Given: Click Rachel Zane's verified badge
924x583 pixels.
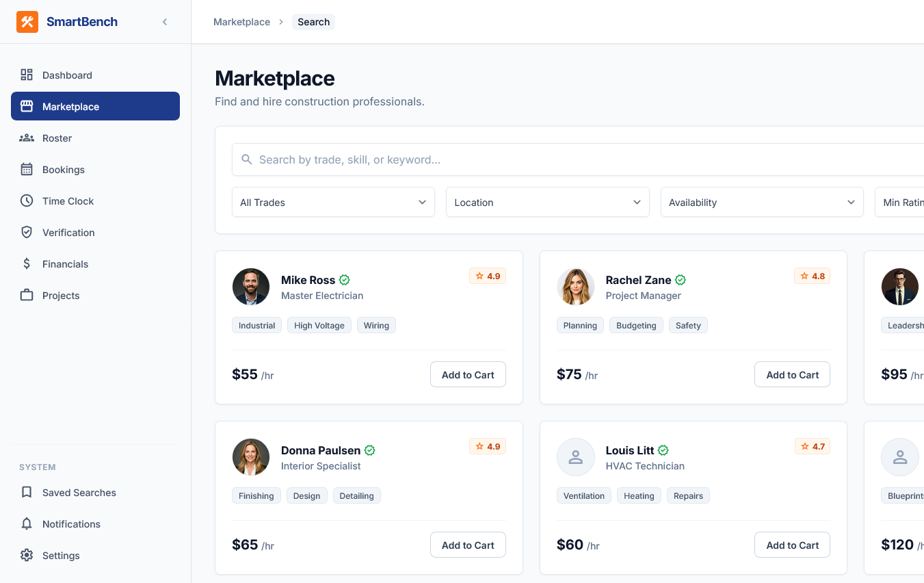Looking at the screenshot, I should click(x=680, y=280).
